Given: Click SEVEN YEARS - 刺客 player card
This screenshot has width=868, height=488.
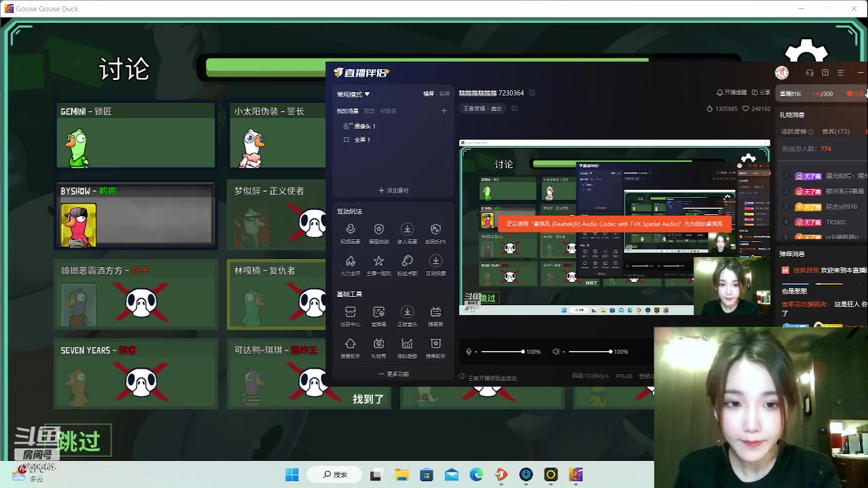Looking at the screenshot, I should 136,374.
